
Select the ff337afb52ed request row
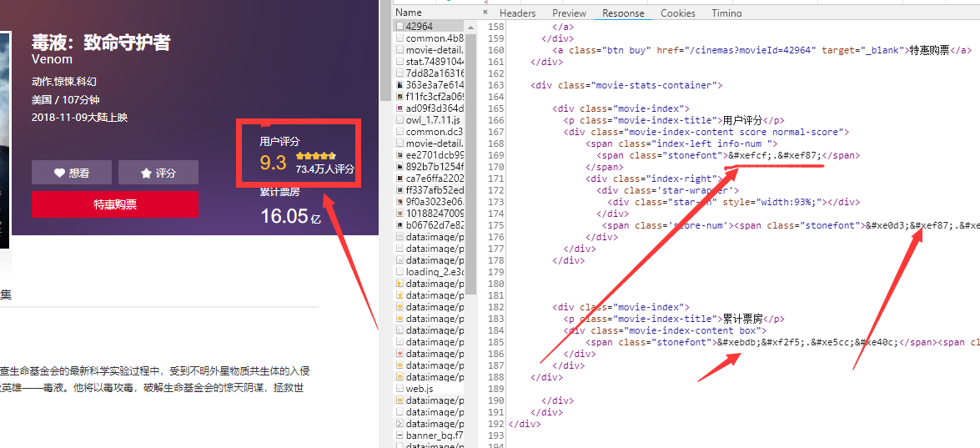tap(430, 189)
